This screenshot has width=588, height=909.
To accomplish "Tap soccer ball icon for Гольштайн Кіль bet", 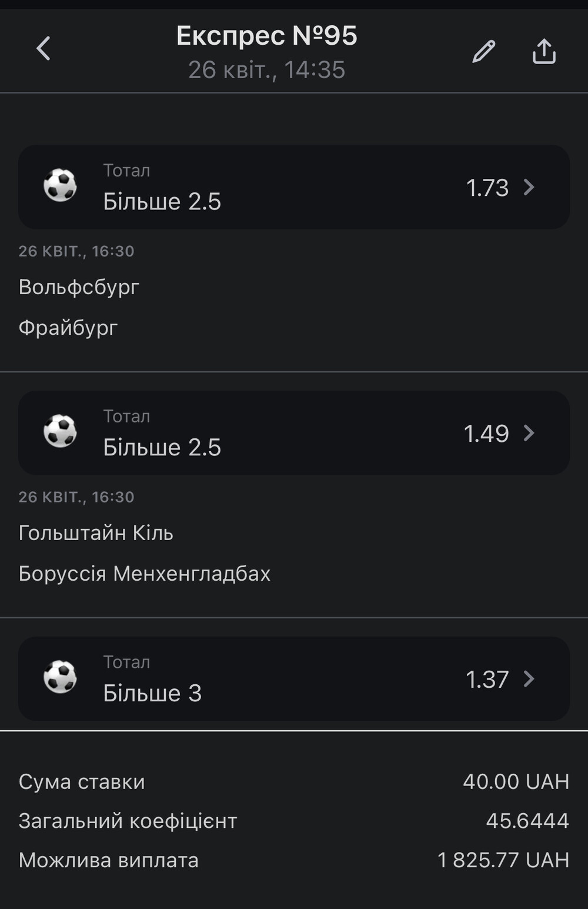I will (x=60, y=431).
